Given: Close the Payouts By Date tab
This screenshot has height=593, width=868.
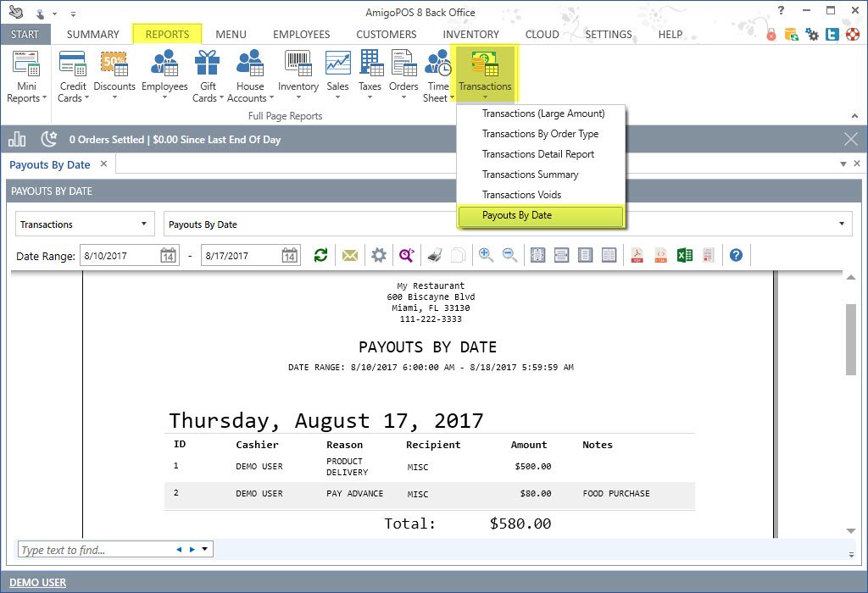Looking at the screenshot, I should tap(103, 164).
